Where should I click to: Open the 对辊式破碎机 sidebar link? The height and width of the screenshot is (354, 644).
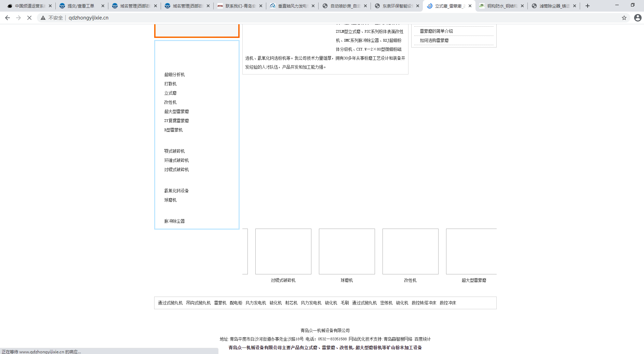[176, 169]
